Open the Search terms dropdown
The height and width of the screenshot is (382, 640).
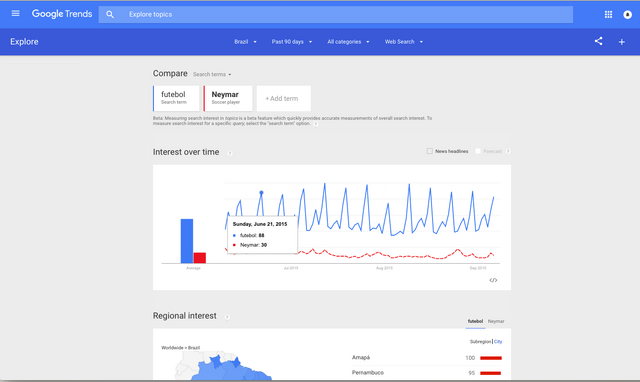click(x=212, y=74)
